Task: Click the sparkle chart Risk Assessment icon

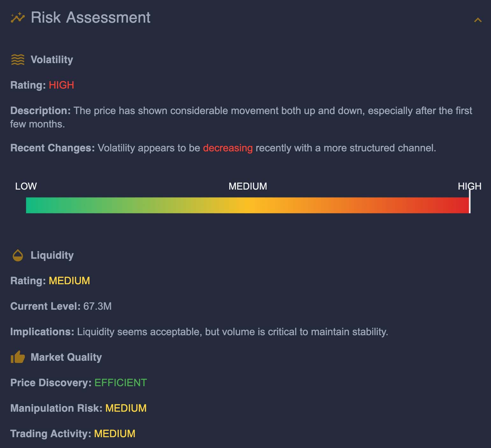Action: 18,18
